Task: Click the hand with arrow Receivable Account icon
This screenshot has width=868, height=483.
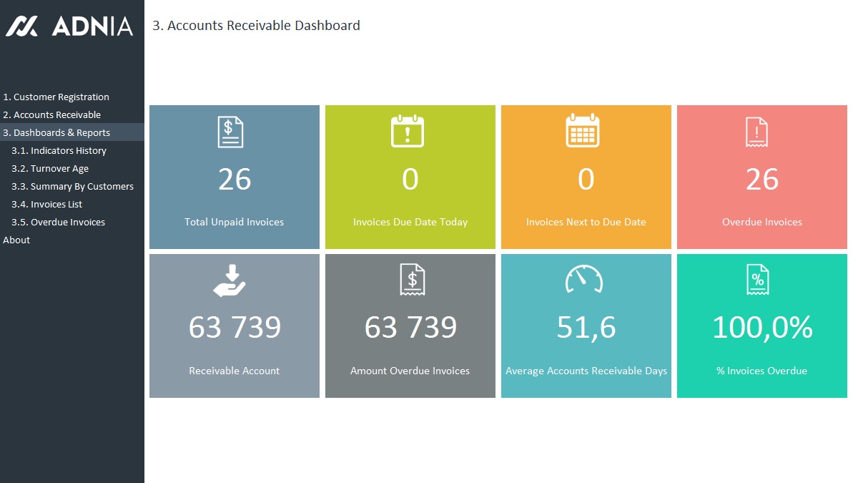Action: point(230,280)
